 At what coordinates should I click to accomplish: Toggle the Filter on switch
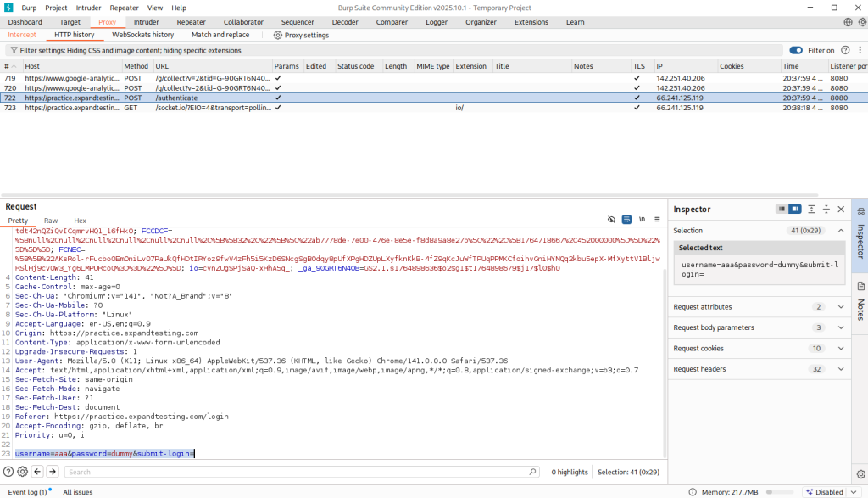(796, 51)
